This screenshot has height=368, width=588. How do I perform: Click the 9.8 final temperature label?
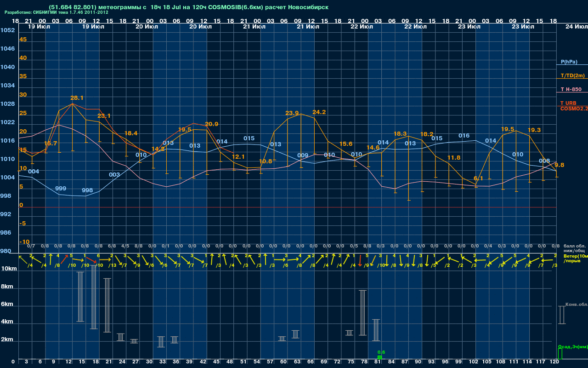pyautogui.click(x=560, y=165)
